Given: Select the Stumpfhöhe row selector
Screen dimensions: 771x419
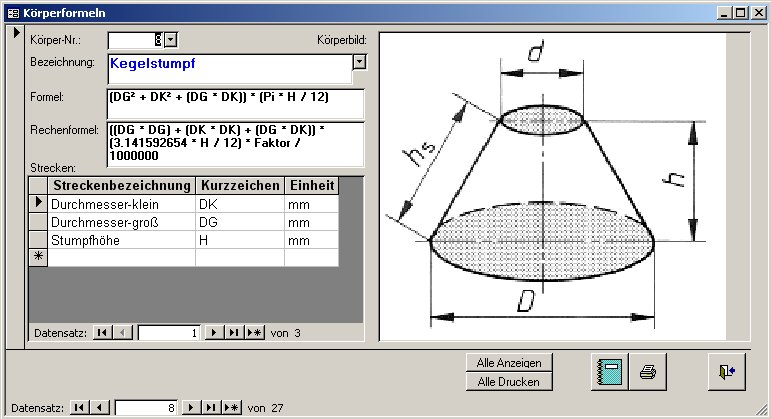Looking at the screenshot, I should 39,240.
